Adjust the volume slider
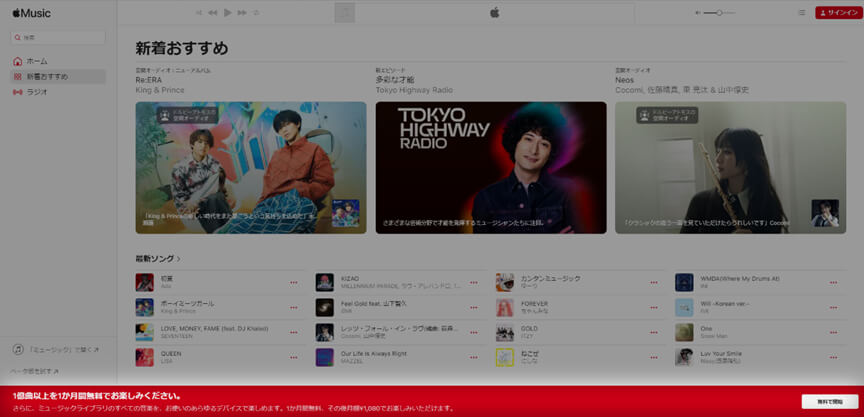 (x=719, y=13)
